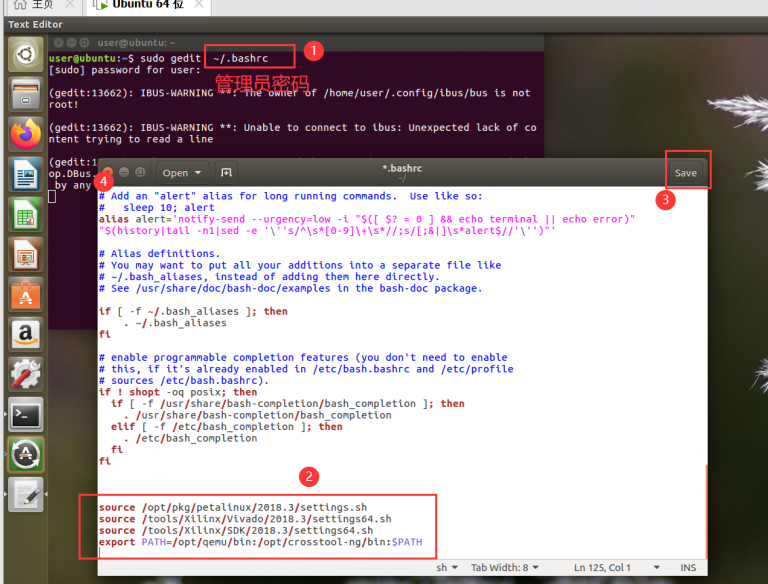Click the Amazon launcher icon
Screen dimensions: 768x584
(x=25, y=334)
